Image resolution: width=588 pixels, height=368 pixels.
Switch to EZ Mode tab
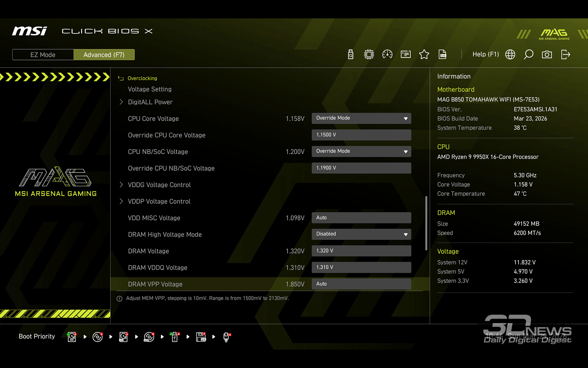(43, 55)
